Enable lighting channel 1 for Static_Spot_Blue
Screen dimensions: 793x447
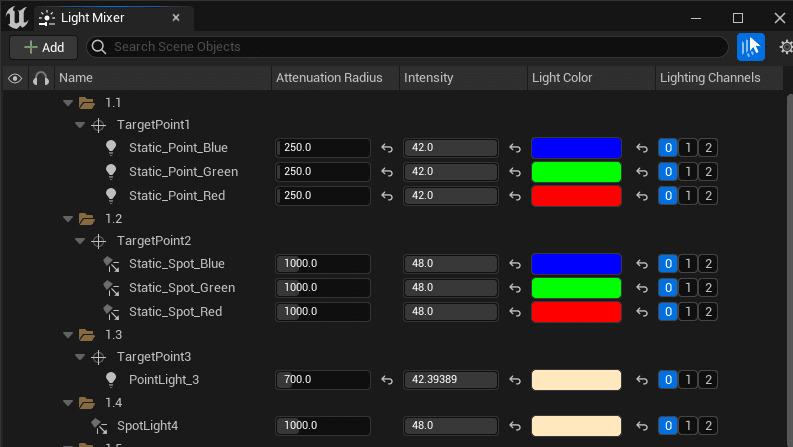click(688, 263)
